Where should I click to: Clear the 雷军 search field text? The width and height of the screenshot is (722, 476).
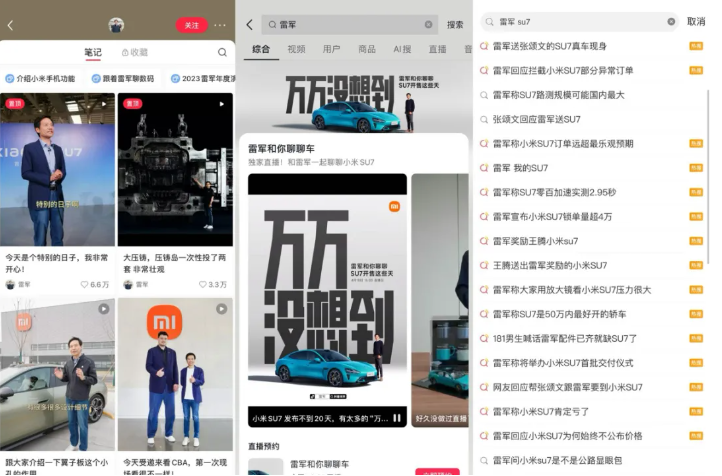pos(429,24)
